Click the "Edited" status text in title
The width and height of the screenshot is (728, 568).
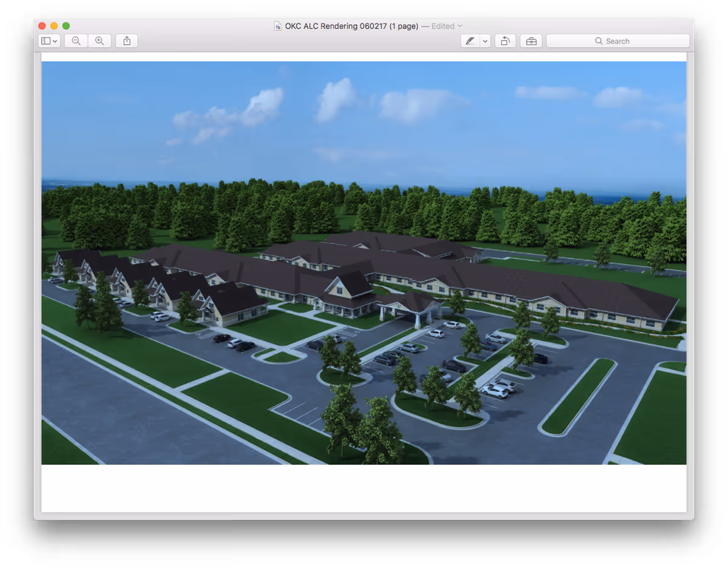coord(443,26)
